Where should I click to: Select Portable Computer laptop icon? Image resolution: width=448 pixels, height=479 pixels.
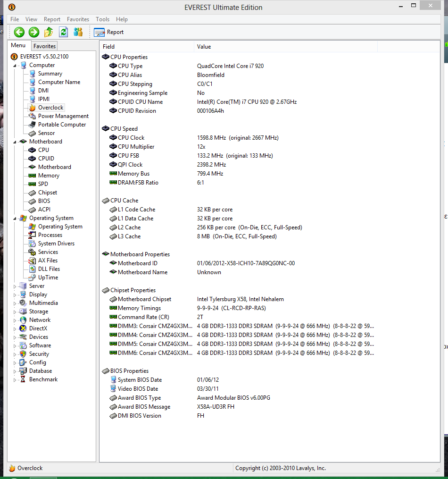(33, 125)
